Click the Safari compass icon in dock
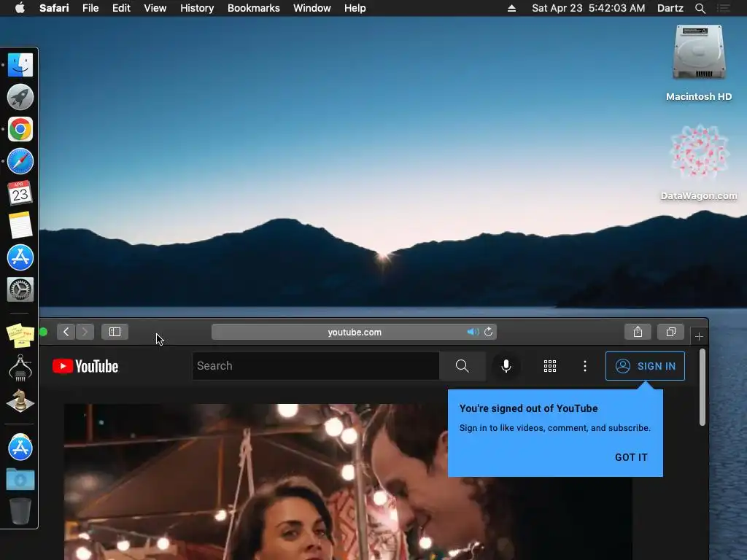This screenshot has width=747, height=560. (20, 161)
